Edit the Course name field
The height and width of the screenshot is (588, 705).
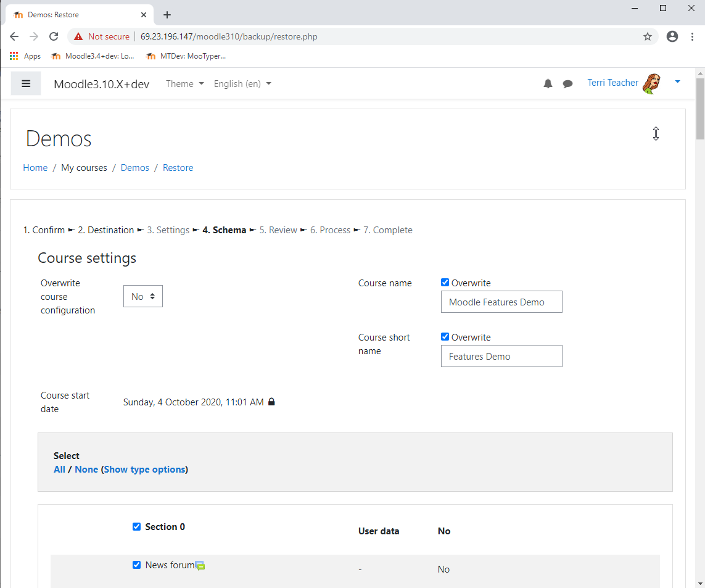[501, 302]
